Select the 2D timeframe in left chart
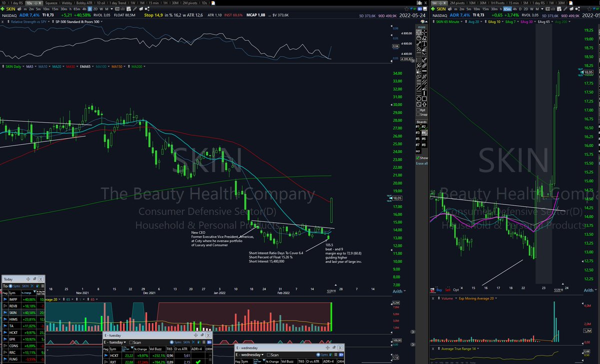This screenshot has width=600, height=364. (x=95, y=9)
